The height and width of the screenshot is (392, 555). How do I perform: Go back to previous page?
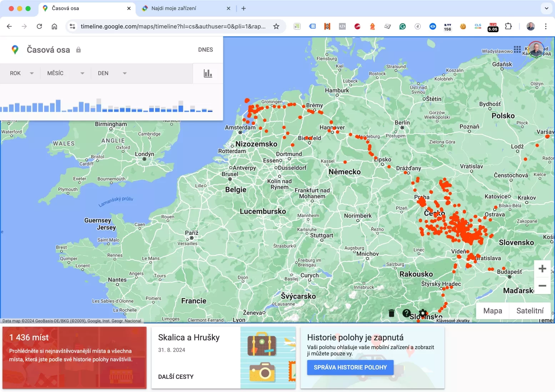(x=9, y=26)
